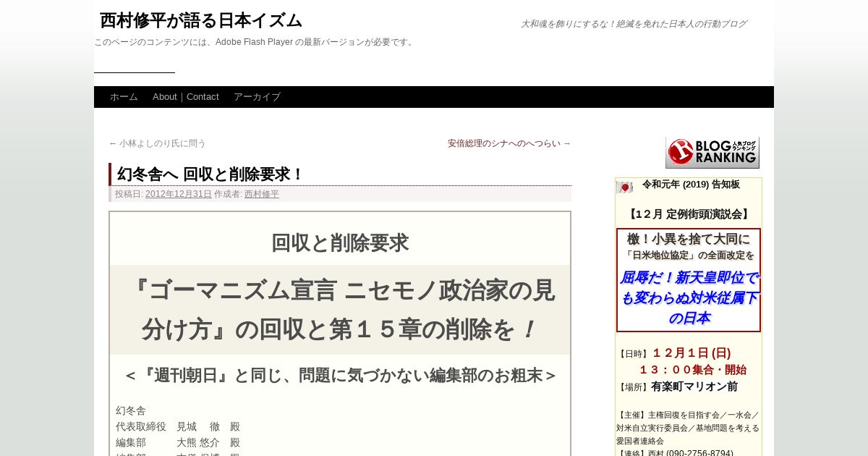Viewport: 868px width, 456px height.
Task: Open author link 西村修平
Action: tap(262, 194)
